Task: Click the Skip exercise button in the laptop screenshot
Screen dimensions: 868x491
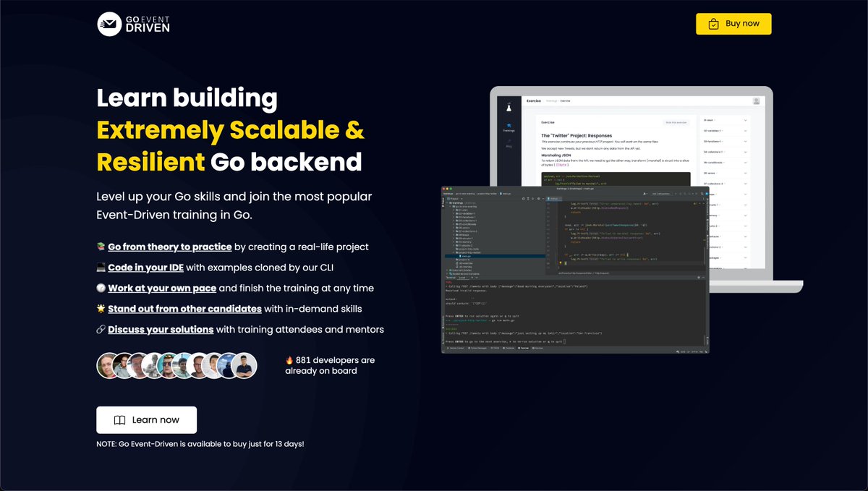Action: (675, 122)
